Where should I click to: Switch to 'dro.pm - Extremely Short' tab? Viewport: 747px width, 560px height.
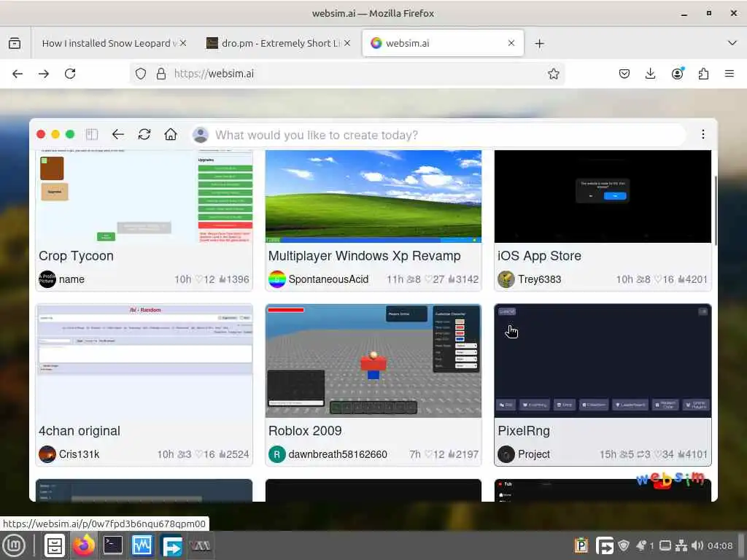(278, 43)
